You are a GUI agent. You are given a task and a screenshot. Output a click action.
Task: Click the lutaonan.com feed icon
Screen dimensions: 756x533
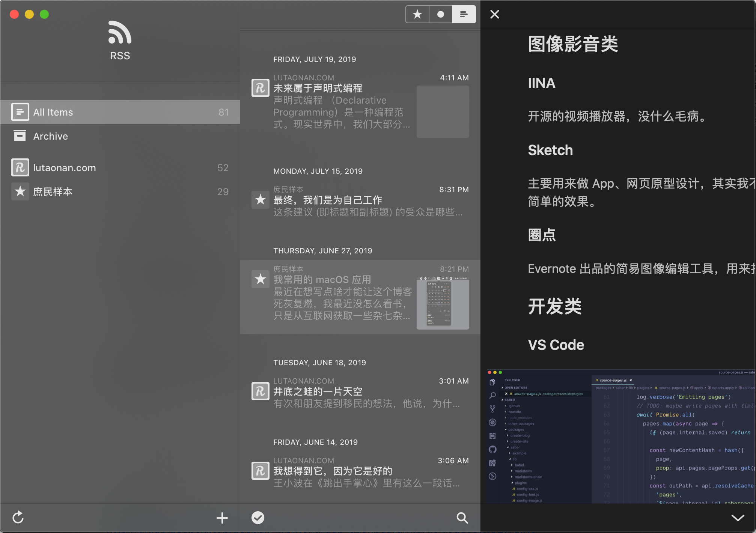click(x=20, y=167)
